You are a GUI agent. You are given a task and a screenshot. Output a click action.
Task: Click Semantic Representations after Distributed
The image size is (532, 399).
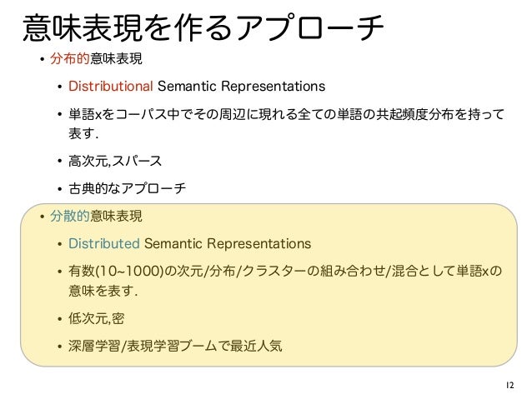coord(227,243)
